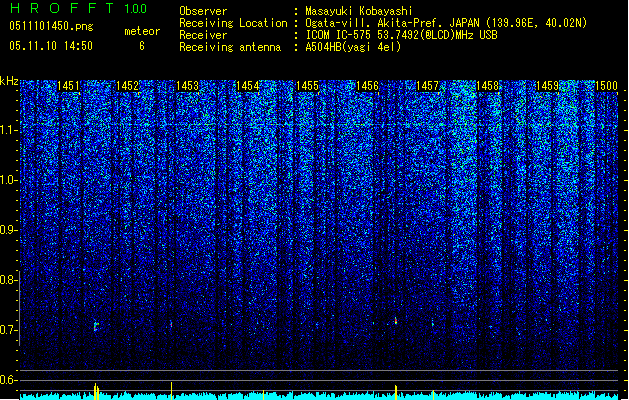Click the bright meteor echo between 1456 and 1457

(396, 321)
